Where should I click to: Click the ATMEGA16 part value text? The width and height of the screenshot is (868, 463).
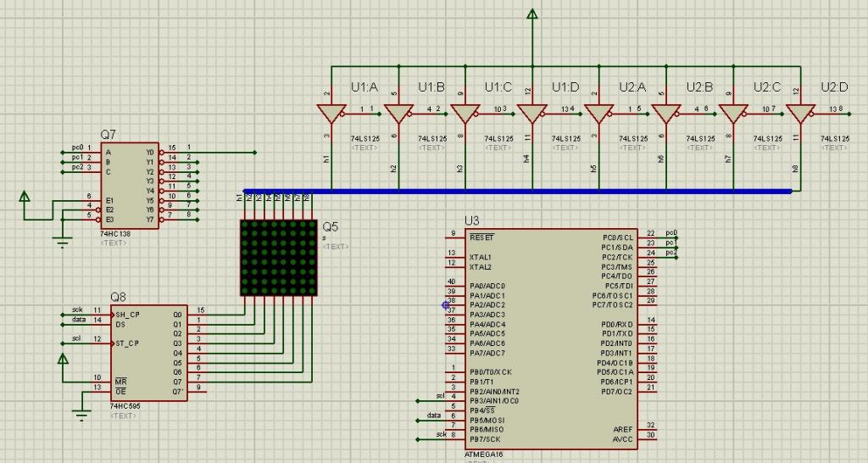[484, 455]
